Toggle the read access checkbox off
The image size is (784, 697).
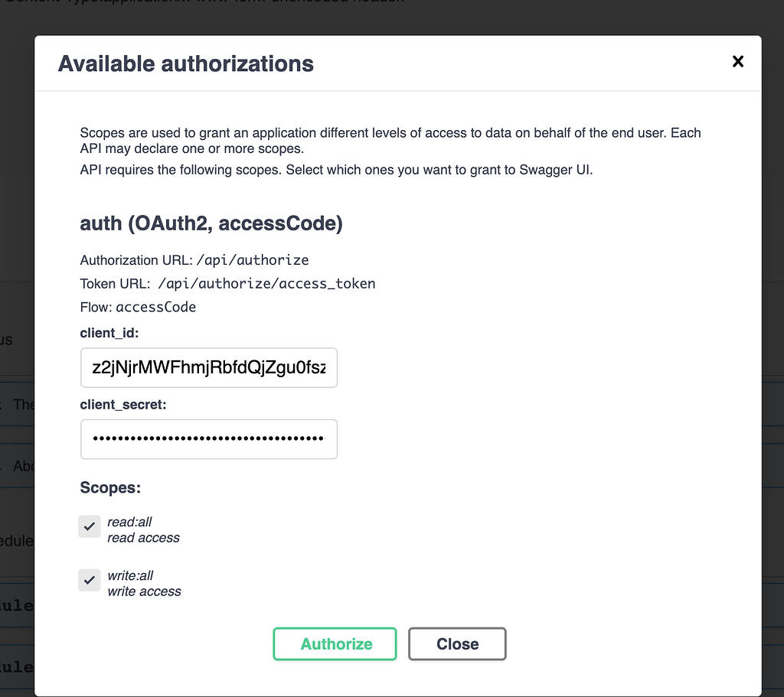pyautogui.click(x=89, y=526)
